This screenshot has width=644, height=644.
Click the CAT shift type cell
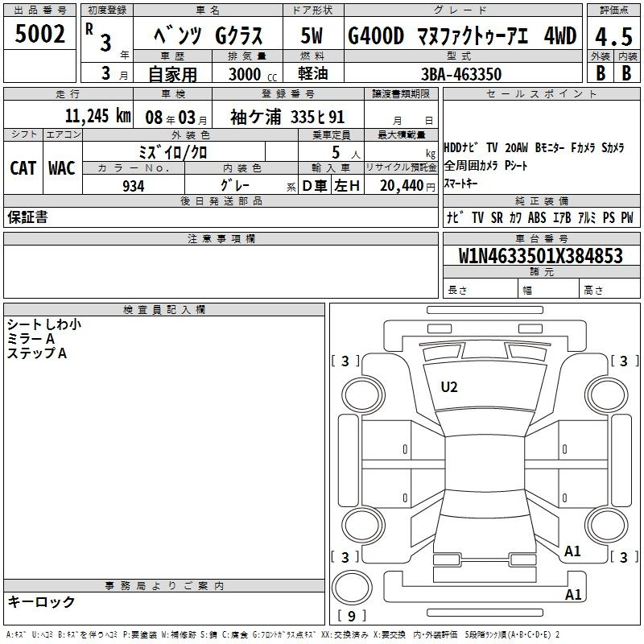[23, 167]
